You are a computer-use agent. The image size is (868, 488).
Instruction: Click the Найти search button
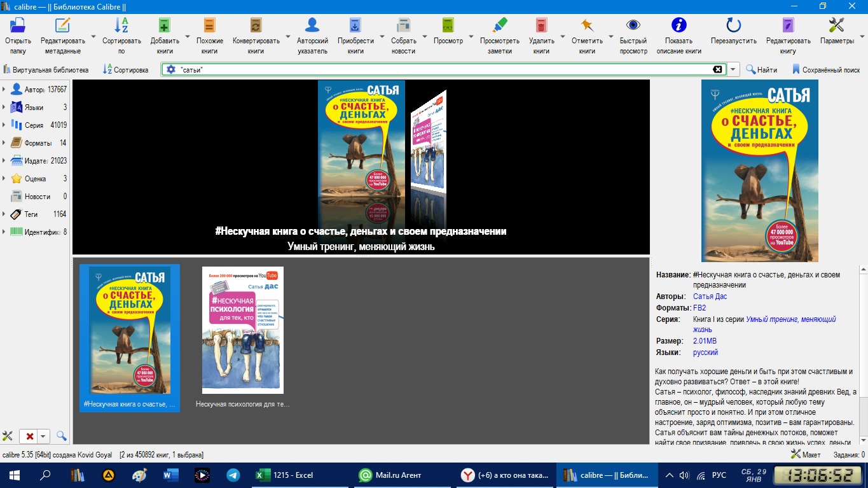coord(762,70)
